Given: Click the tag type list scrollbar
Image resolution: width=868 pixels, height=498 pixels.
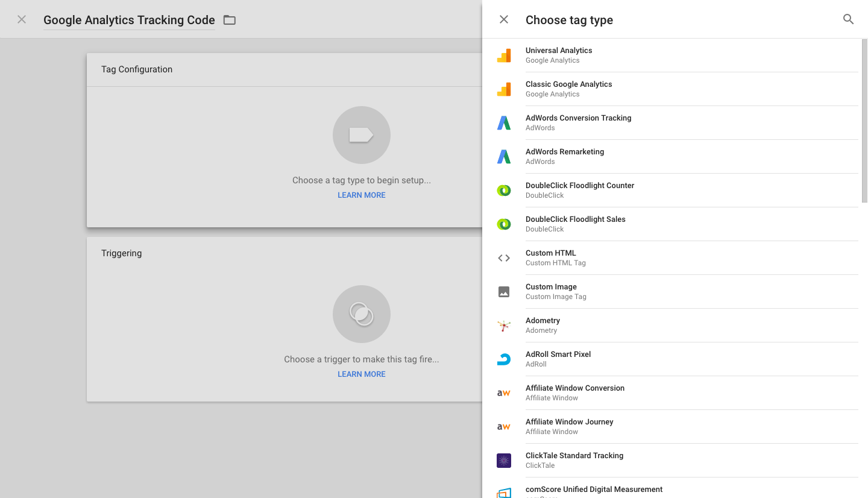Looking at the screenshot, I should tap(864, 121).
